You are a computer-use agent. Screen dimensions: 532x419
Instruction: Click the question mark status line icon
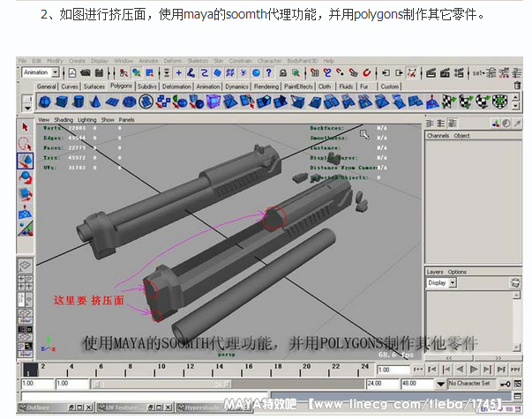point(269,72)
